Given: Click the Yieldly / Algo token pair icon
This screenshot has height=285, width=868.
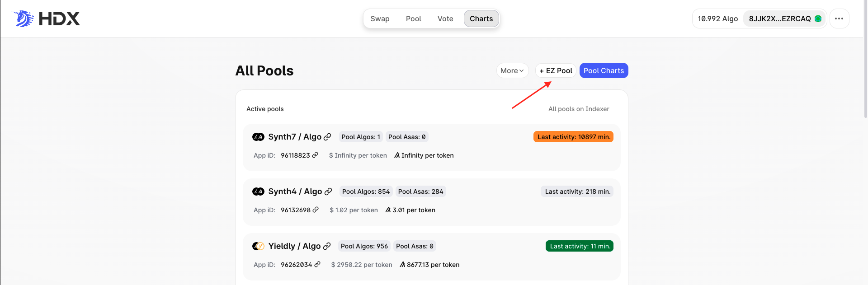Looking at the screenshot, I should (x=258, y=246).
